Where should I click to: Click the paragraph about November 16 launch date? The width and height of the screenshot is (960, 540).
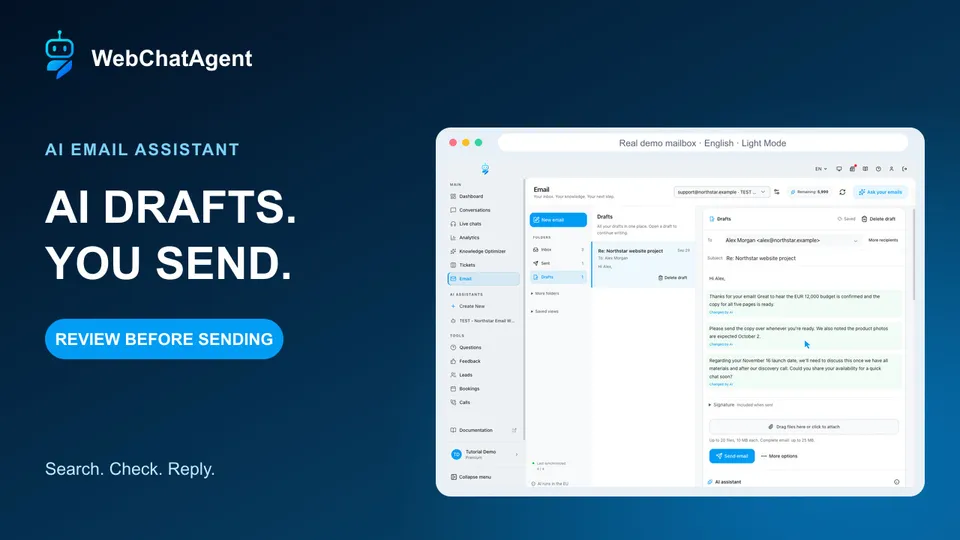click(803, 372)
